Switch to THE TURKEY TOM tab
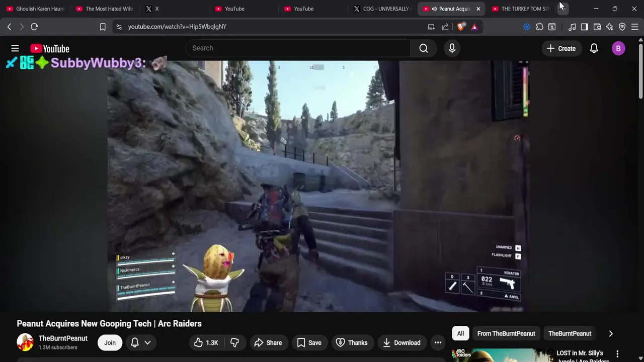Screen dimensions: 644x362 pyautogui.click(x=521, y=9)
